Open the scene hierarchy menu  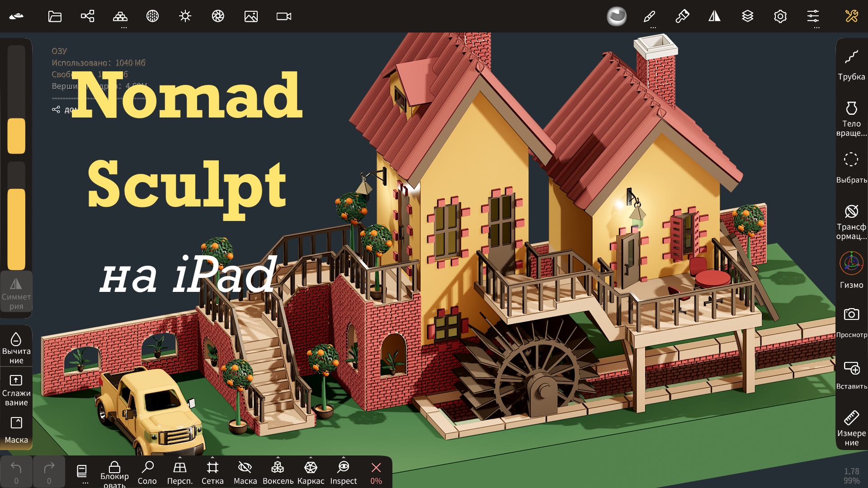click(x=87, y=17)
